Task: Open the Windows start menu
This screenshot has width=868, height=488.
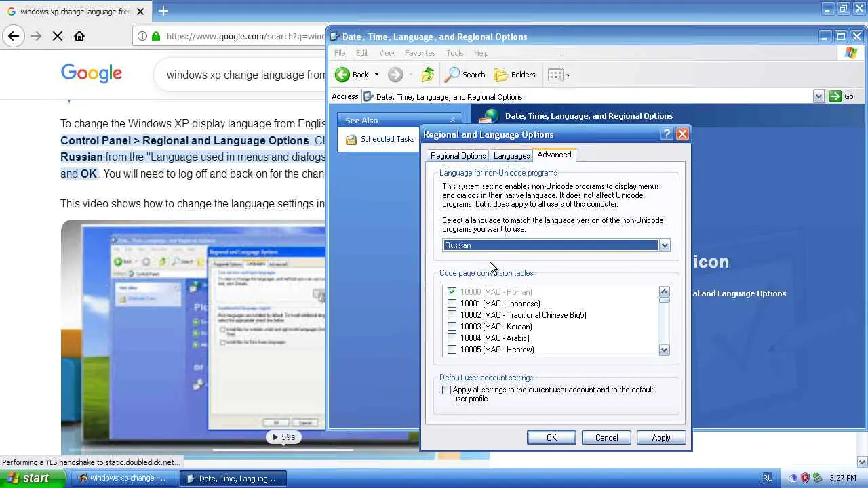Action: coord(33,478)
